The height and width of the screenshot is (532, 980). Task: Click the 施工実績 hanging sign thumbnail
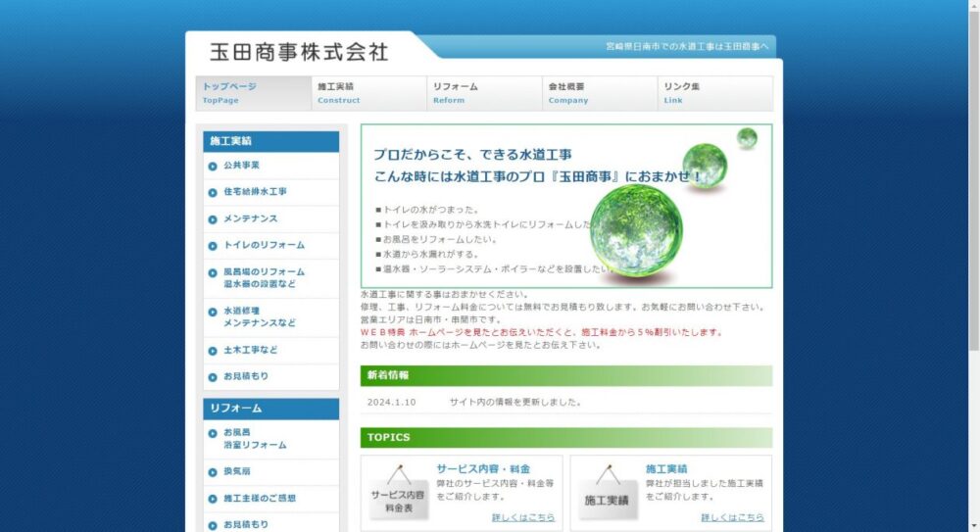(x=608, y=492)
